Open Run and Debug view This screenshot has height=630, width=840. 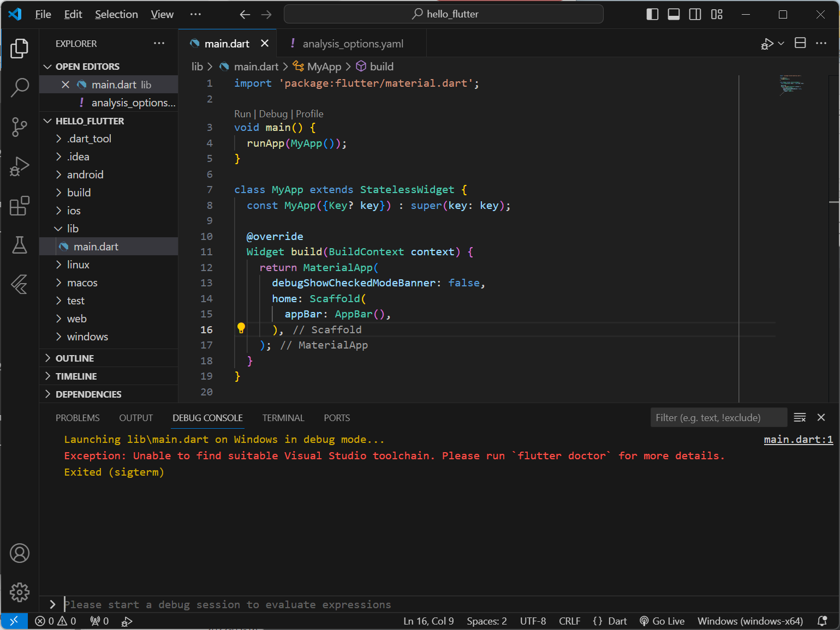20,166
